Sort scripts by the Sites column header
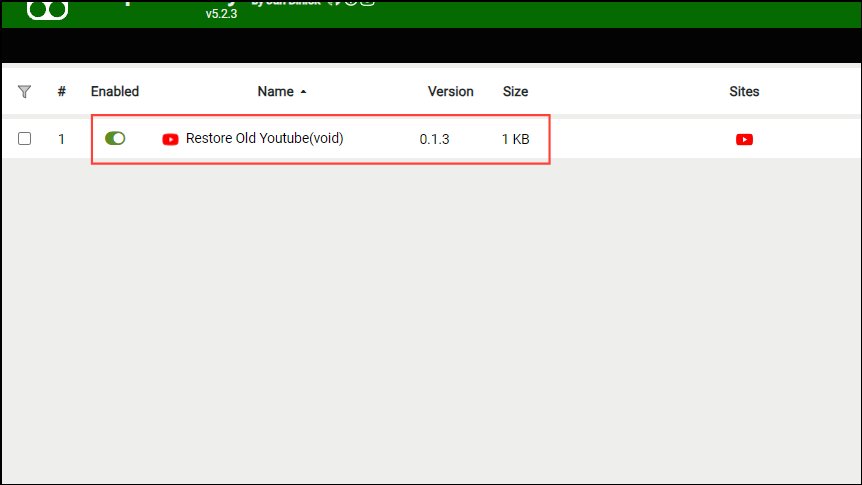862x485 pixels. click(744, 91)
